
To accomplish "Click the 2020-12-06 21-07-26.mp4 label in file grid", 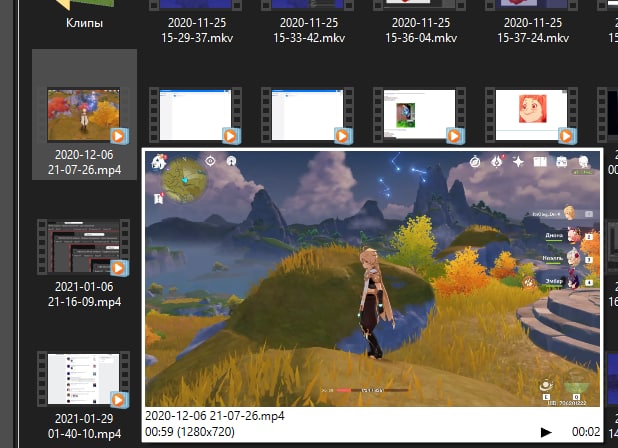I will (84, 162).
